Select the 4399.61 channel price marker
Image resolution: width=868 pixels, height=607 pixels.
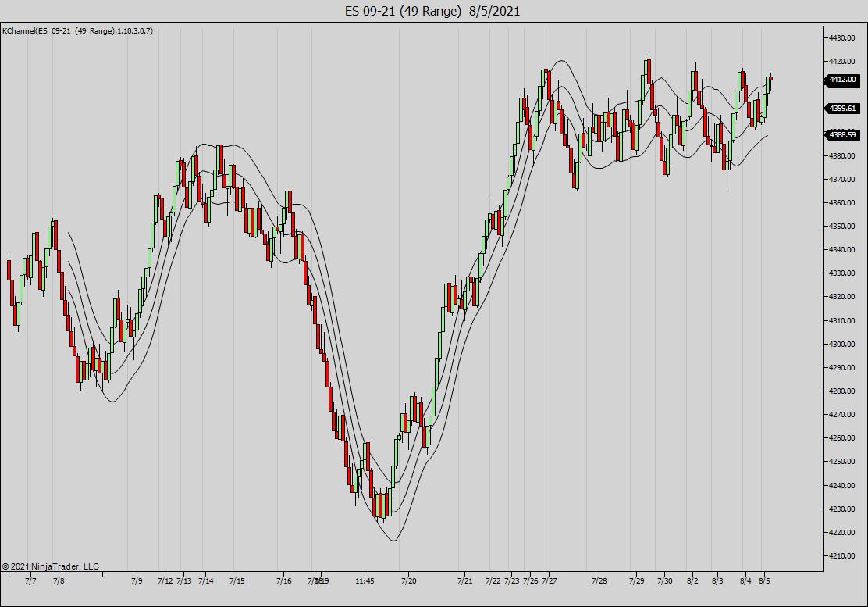click(x=842, y=109)
